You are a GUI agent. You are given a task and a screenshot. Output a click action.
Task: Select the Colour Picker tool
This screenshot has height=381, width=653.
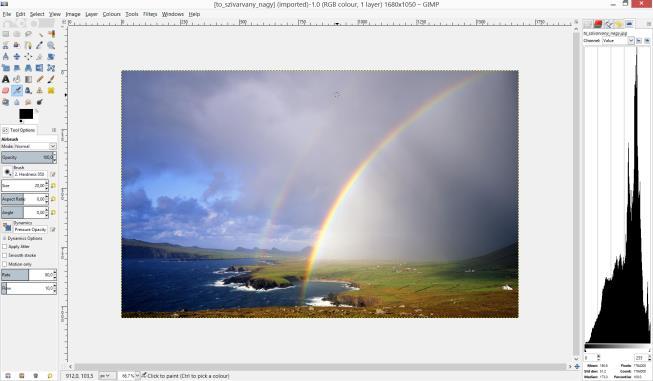pos(40,45)
